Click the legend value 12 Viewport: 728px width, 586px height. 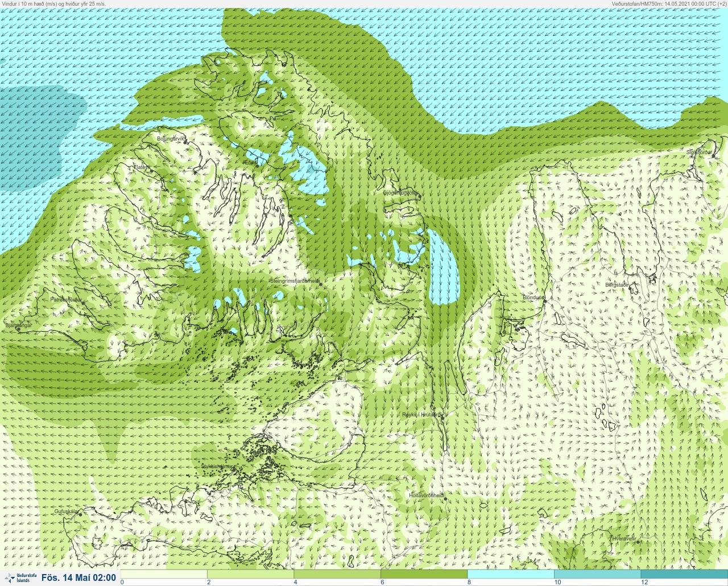644,582
